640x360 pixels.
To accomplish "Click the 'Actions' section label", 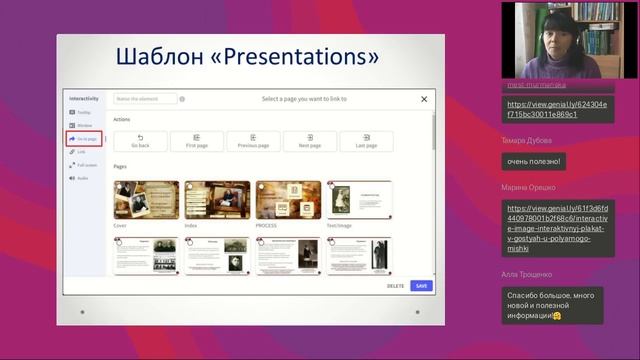I will click(x=122, y=120).
